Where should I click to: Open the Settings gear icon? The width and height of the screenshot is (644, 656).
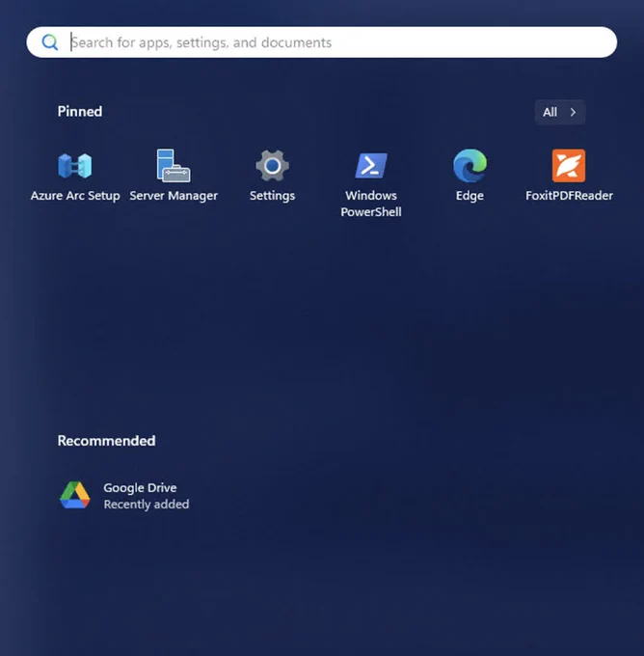pyautogui.click(x=272, y=166)
